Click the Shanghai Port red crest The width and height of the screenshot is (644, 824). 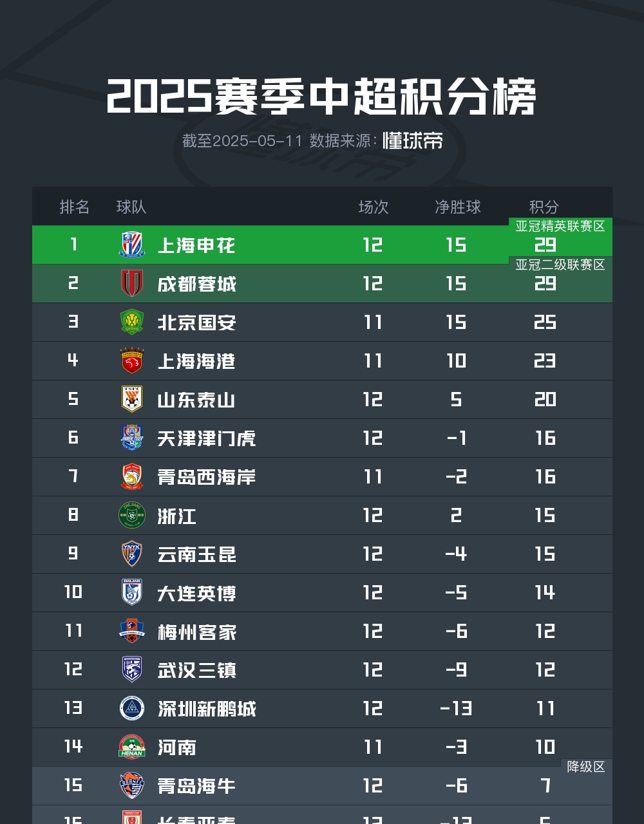click(132, 360)
